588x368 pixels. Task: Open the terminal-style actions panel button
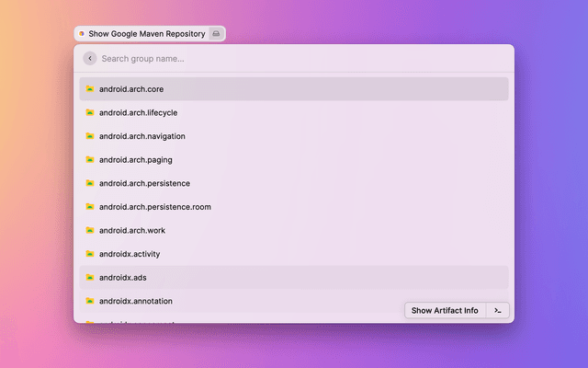498,310
